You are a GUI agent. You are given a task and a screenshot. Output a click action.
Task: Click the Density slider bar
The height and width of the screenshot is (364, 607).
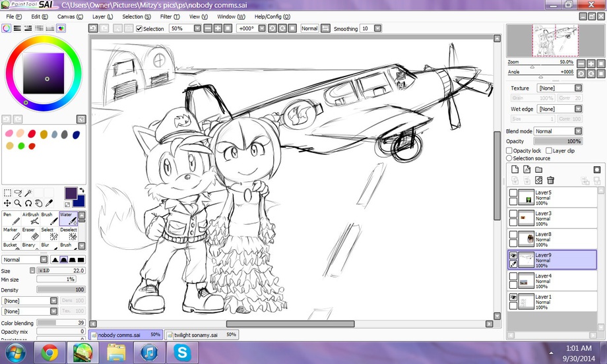(61, 289)
